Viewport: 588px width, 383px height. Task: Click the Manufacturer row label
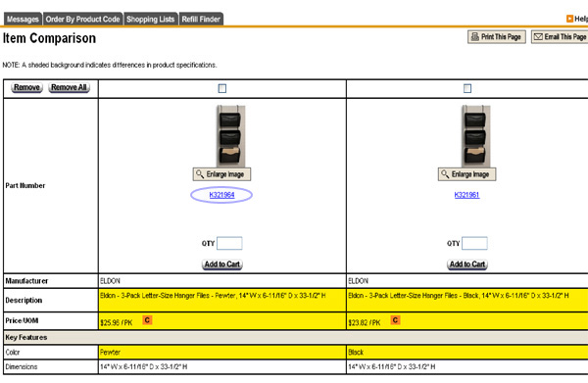pos(26,281)
